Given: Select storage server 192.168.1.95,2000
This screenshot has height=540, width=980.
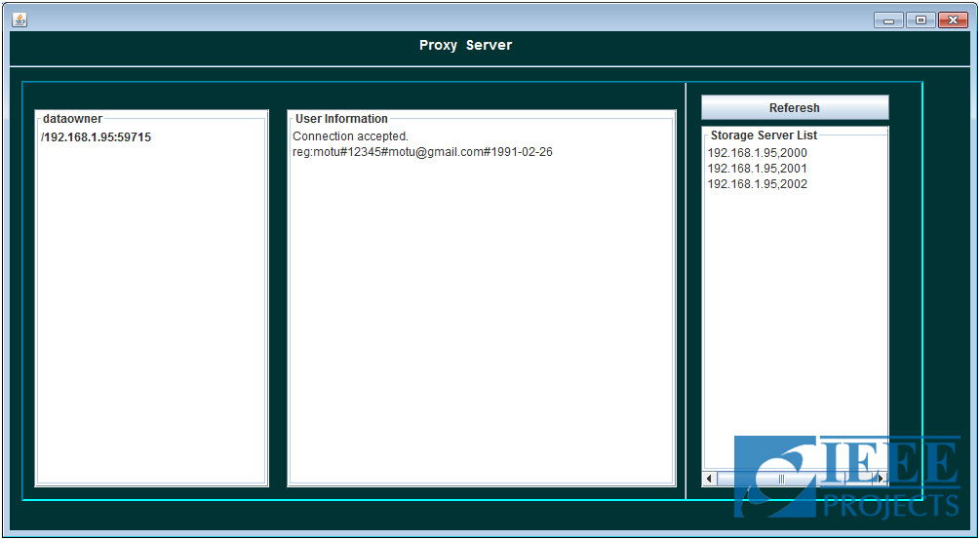Looking at the screenshot, I should point(757,152).
